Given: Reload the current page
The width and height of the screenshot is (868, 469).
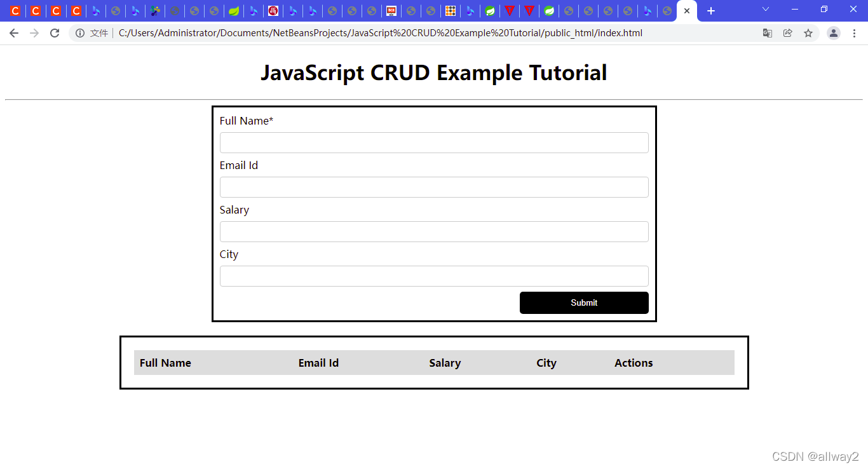Looking at the screenshot, I should (55, 33).
